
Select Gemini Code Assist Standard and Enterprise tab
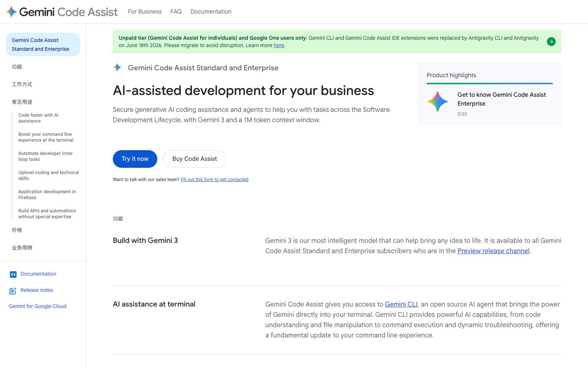(x=43, y=45)
